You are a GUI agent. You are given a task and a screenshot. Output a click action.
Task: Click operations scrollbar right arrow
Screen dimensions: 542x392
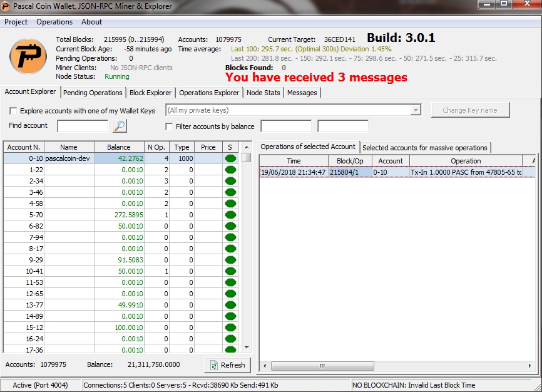pyautogui.click(x=529, y=366)
